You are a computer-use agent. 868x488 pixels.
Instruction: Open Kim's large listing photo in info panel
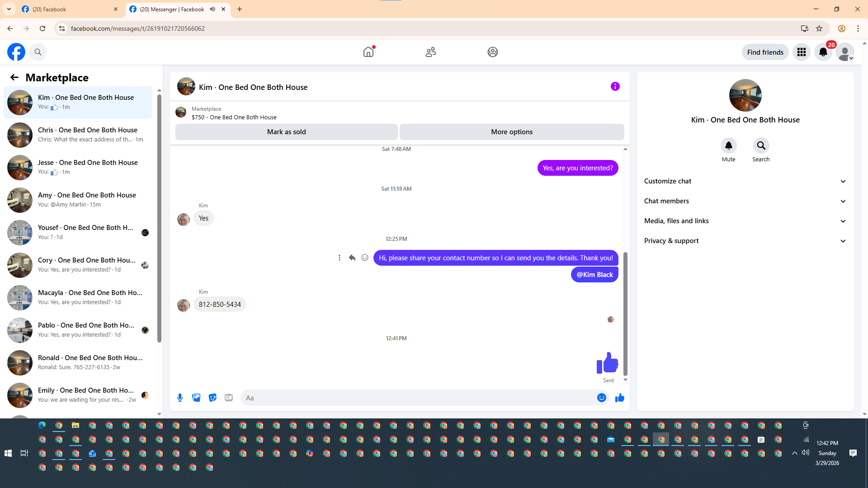pyautogui.click(x=745, y=95)
